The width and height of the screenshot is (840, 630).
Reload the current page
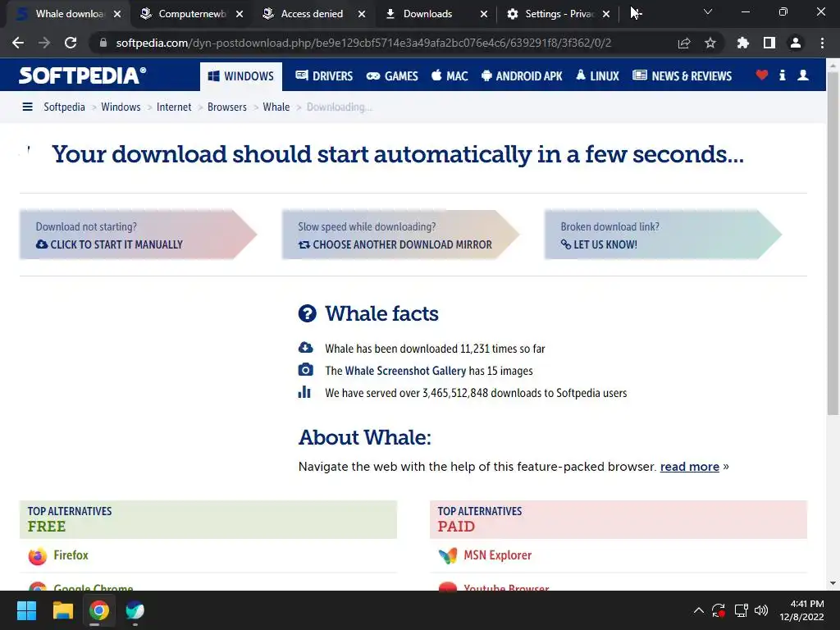(71, 43)
